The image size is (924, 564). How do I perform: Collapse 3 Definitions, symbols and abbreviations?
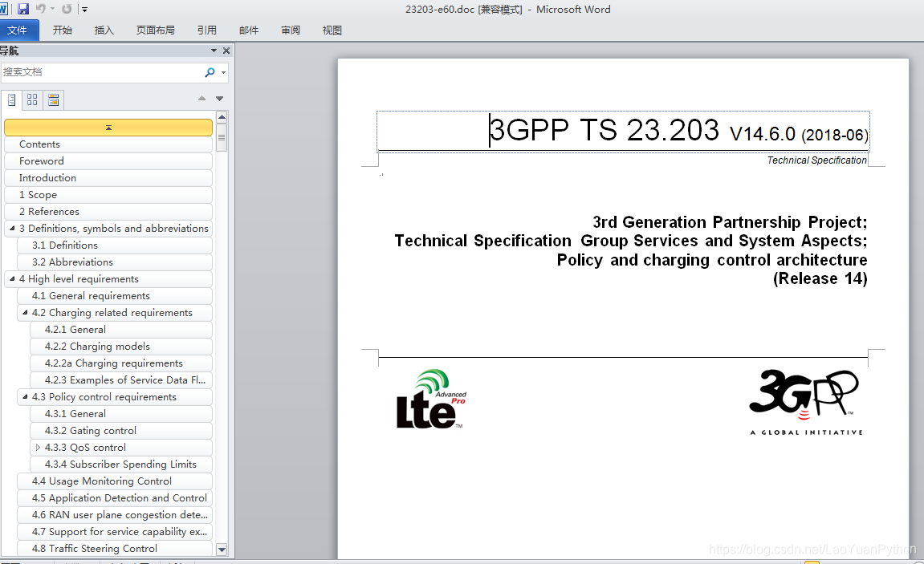click(12, 228)
